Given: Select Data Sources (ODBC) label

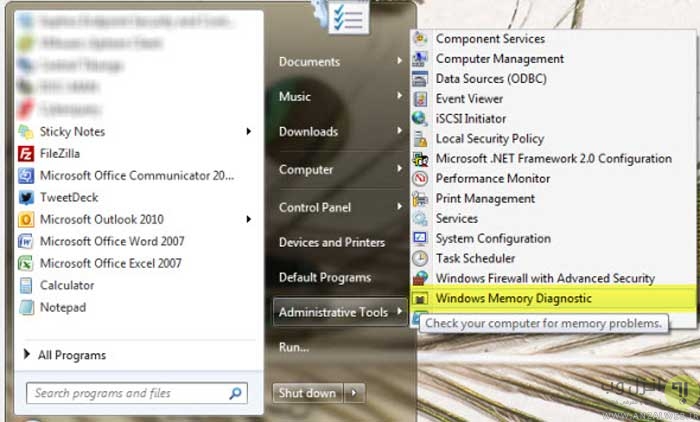Looking at the screenshot, I should coord(491,79).
